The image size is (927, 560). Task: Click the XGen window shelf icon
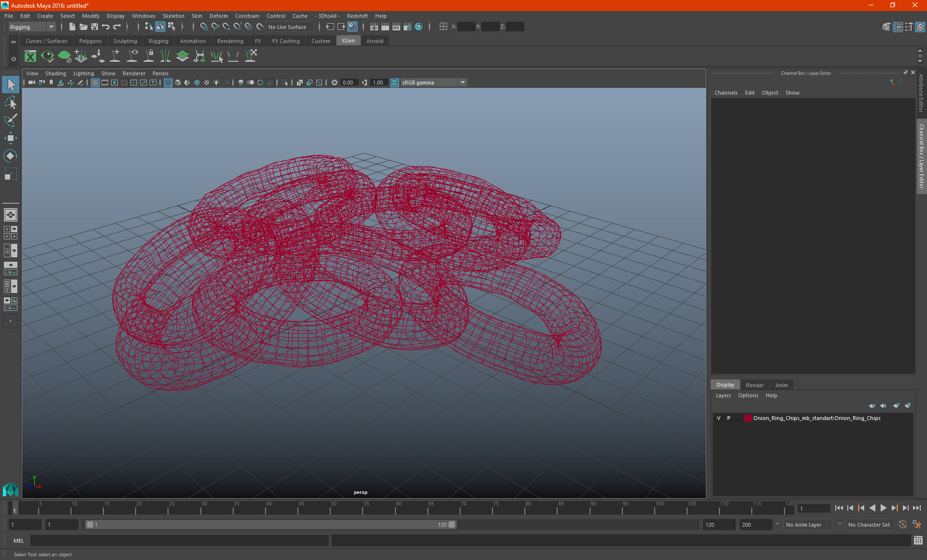coord(30,56)
